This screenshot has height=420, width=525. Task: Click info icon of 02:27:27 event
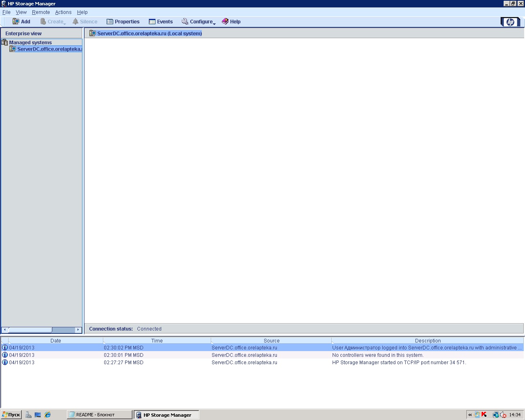click(5, 362)
